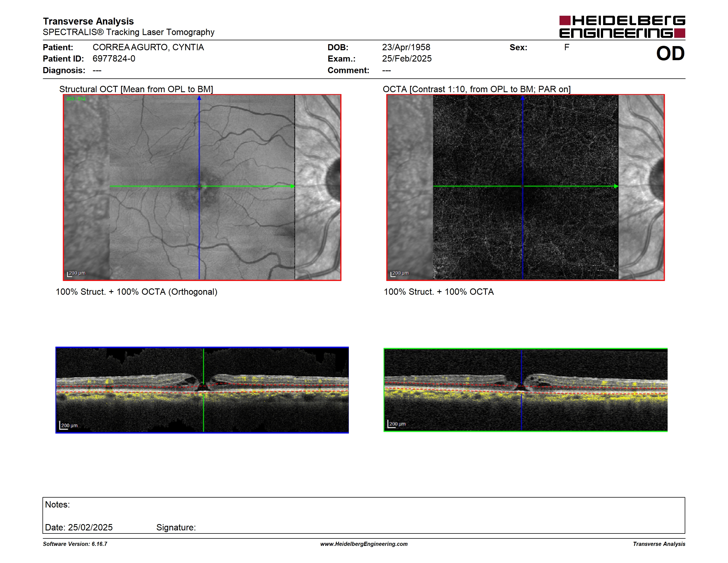Click the exam date '25/Feb/2025'
Screen dimensions: 728x563
pos(407,59)
